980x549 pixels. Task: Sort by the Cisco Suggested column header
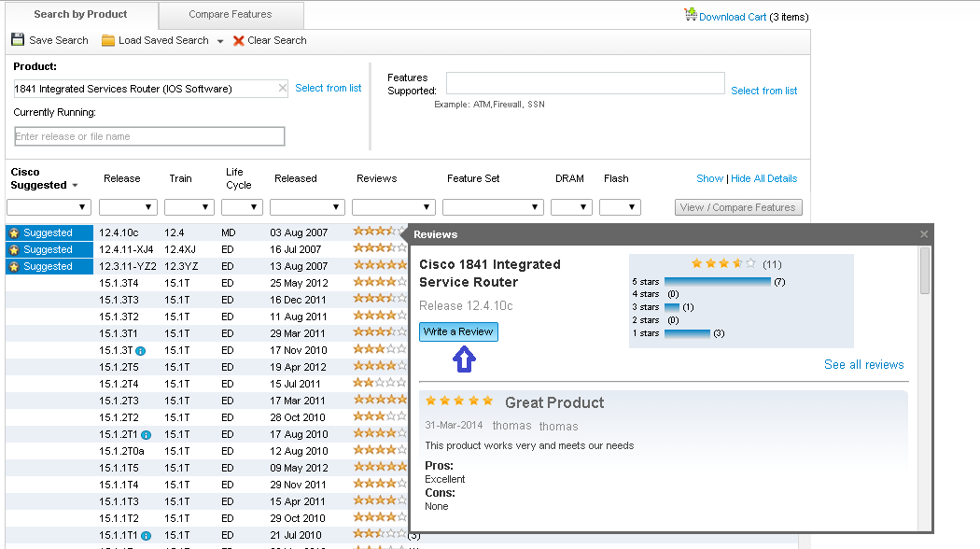44,178
